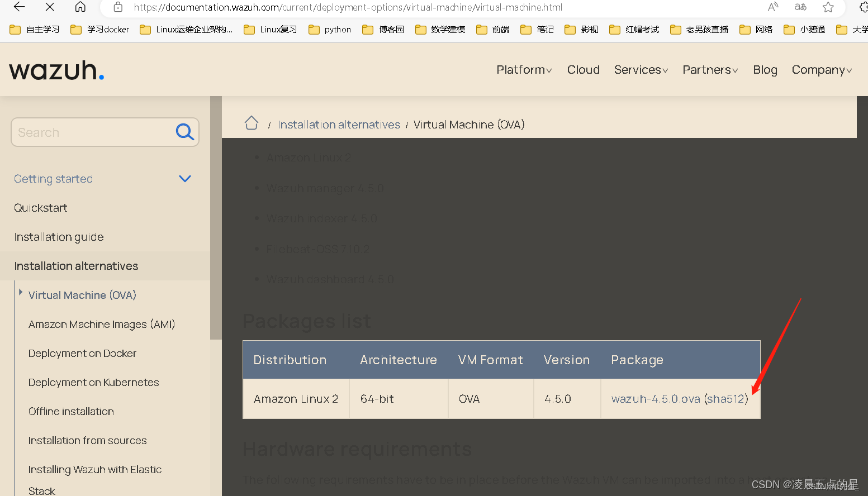Open Installation from sources

88,440
